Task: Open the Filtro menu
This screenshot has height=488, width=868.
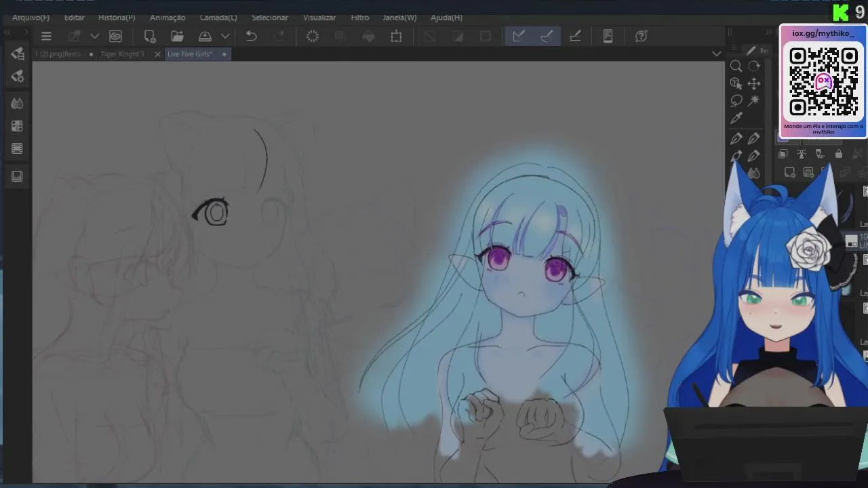Action: (x=360, y=18)
